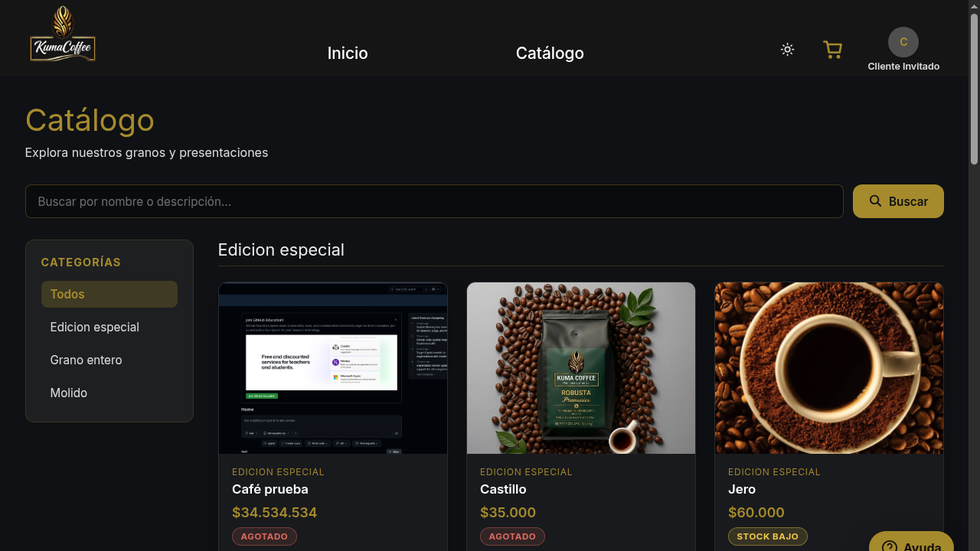
Task: Filter by Edicion especial category
Action: pyautogui.click(x=109, y=327)
